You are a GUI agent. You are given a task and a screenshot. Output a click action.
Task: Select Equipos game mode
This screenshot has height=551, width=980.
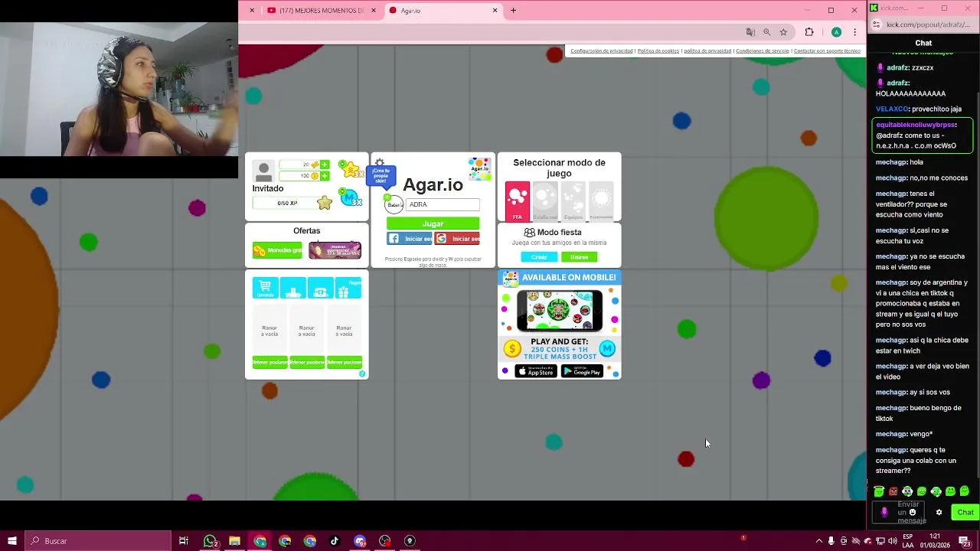[x=573, y=201]
